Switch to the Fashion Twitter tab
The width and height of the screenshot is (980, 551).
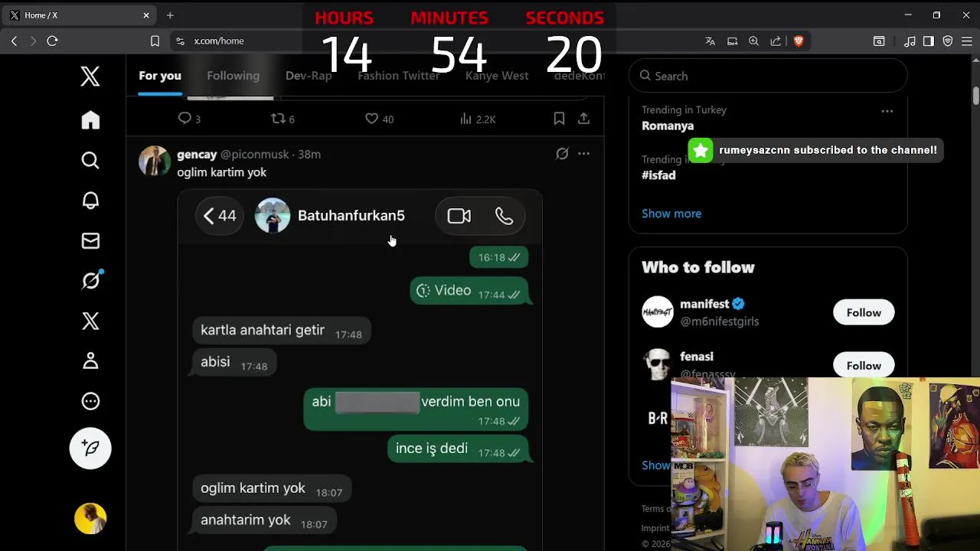click(x=398, y=76)
